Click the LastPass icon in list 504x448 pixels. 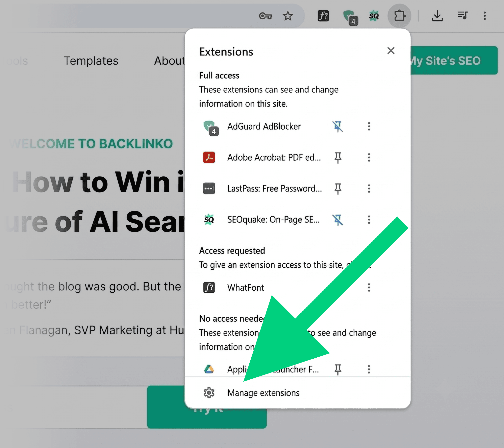tap(209, 188)
